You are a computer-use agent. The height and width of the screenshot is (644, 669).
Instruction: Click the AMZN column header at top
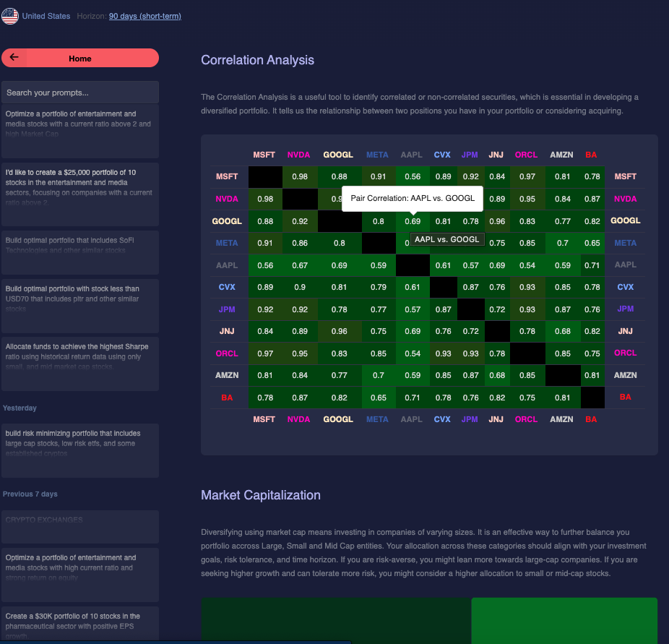coord(561,155)
